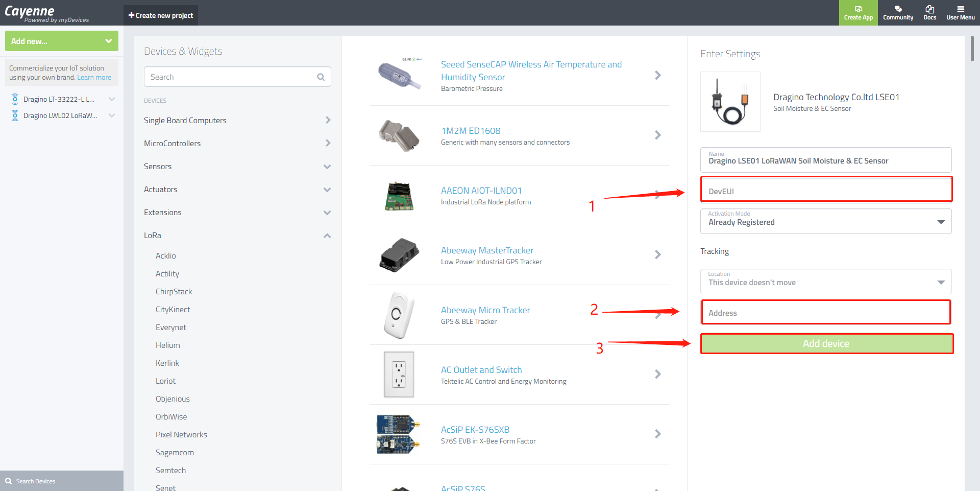Click the Cayenne logo
Screen dimensions: 980x491
pos(46,13)
